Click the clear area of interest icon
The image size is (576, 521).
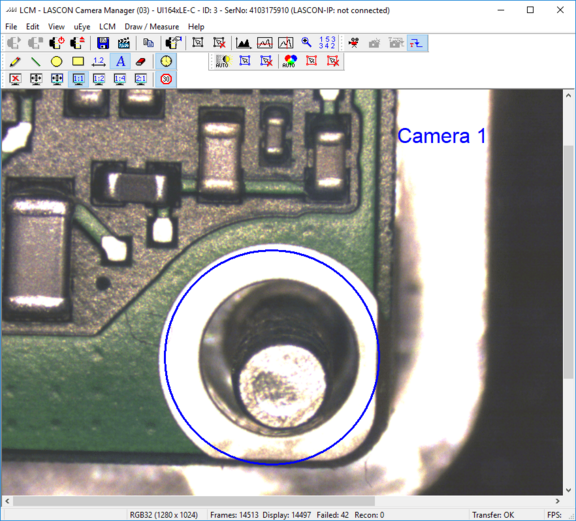click(x=219, y=43)
